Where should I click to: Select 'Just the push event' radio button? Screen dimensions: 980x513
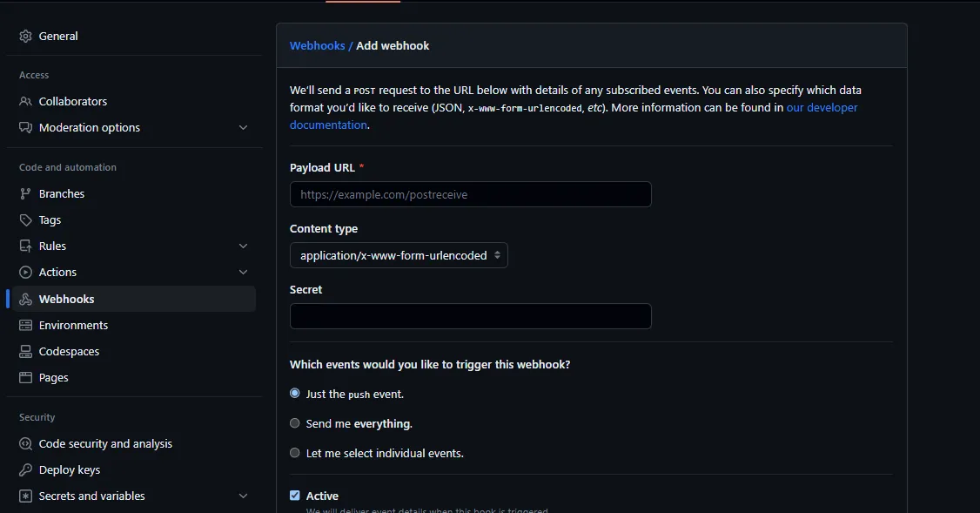294,394
